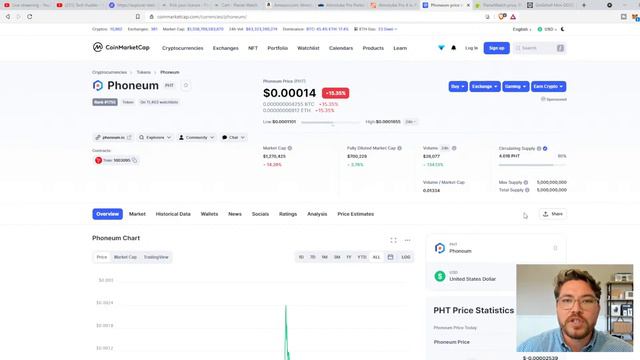Open phoneum.io website link
The height and width of the screenshot is (360, 640).
coord(113,138)
